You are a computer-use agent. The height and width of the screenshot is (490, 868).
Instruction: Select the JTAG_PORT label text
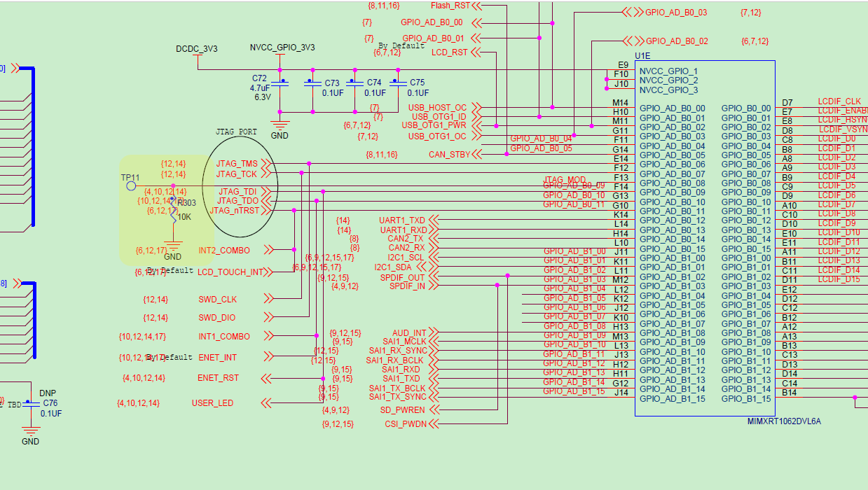(x=237, y=132)
